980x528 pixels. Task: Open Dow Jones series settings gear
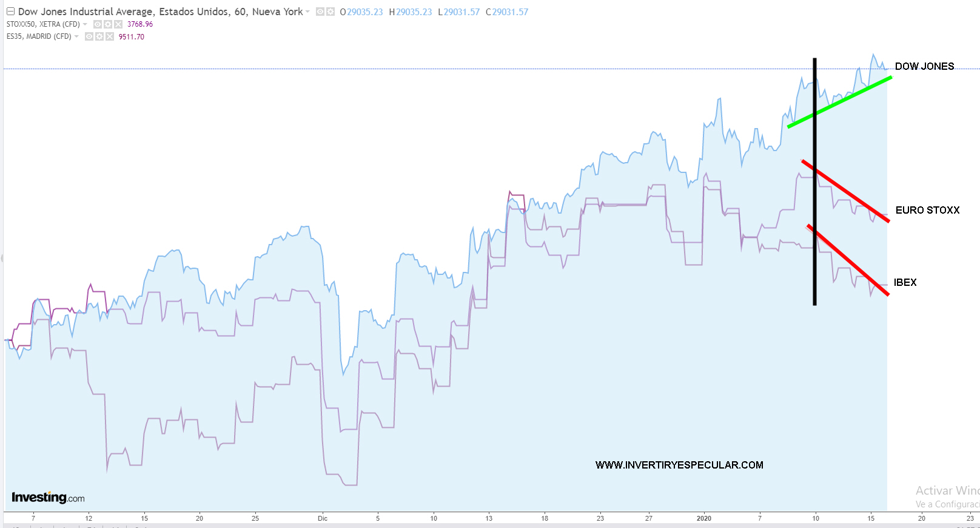331,12
